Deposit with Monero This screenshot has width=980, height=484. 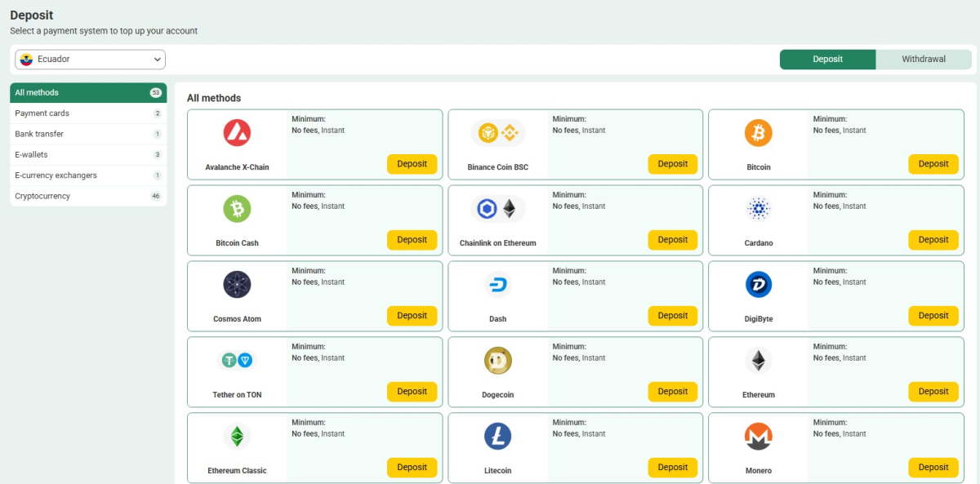pyautogui.click(x=933, y=468)
